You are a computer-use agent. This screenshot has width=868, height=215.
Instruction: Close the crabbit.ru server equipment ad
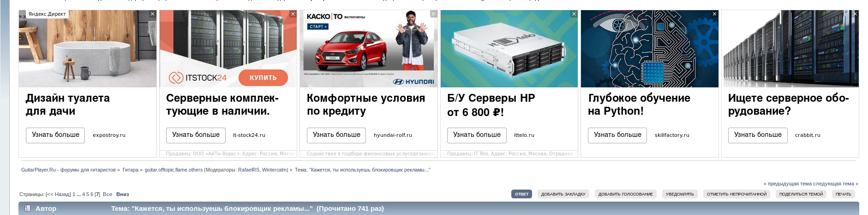(855, 14)
